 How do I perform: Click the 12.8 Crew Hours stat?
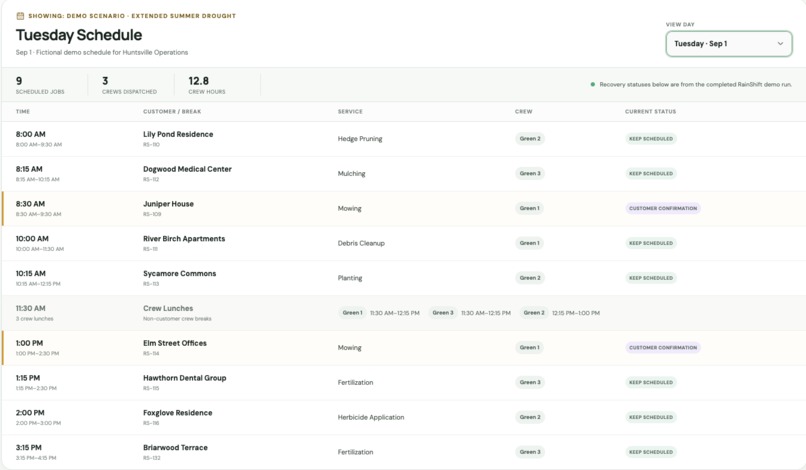(x=207, y=85)
